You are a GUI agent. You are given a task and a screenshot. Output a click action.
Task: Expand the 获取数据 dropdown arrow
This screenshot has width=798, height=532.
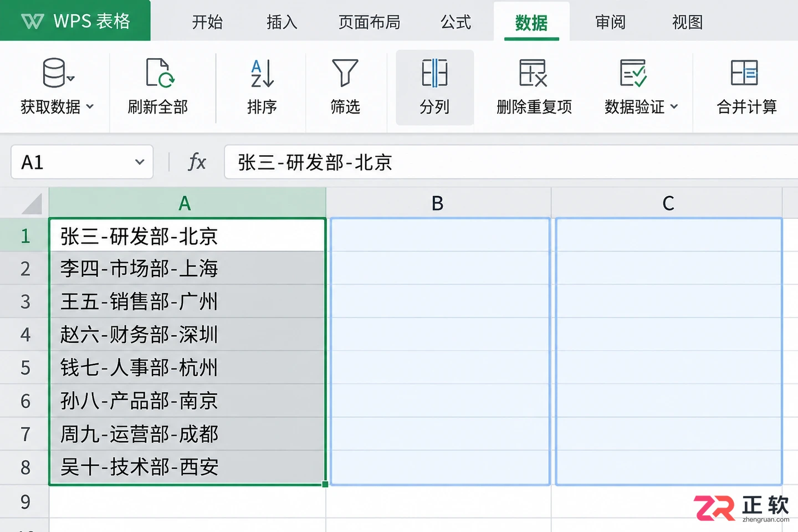(90, 106)
